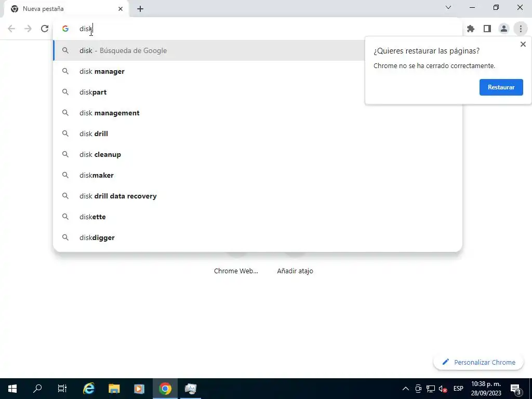The height and width of the screenshot is (399, 532).
Task: Reload the page with the refresh icon
Action: click(x=45, y=29)
